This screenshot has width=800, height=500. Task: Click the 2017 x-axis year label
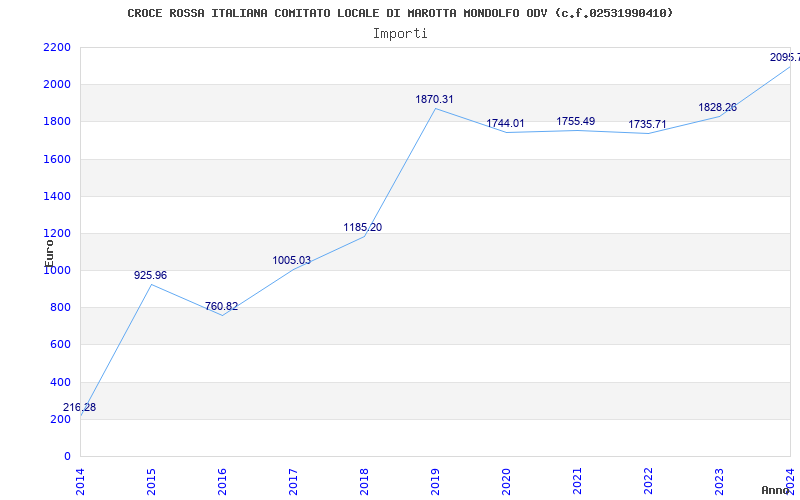[293, 482]
